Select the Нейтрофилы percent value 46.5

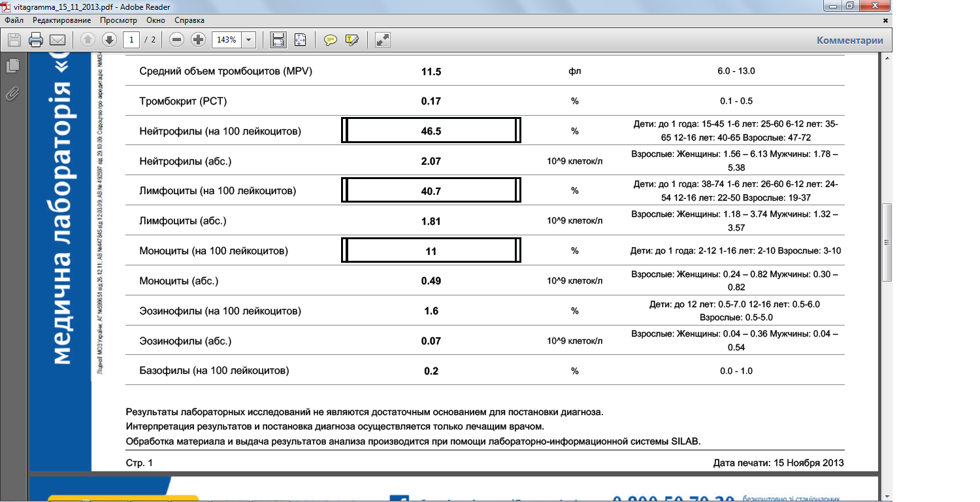pos(431,131)
